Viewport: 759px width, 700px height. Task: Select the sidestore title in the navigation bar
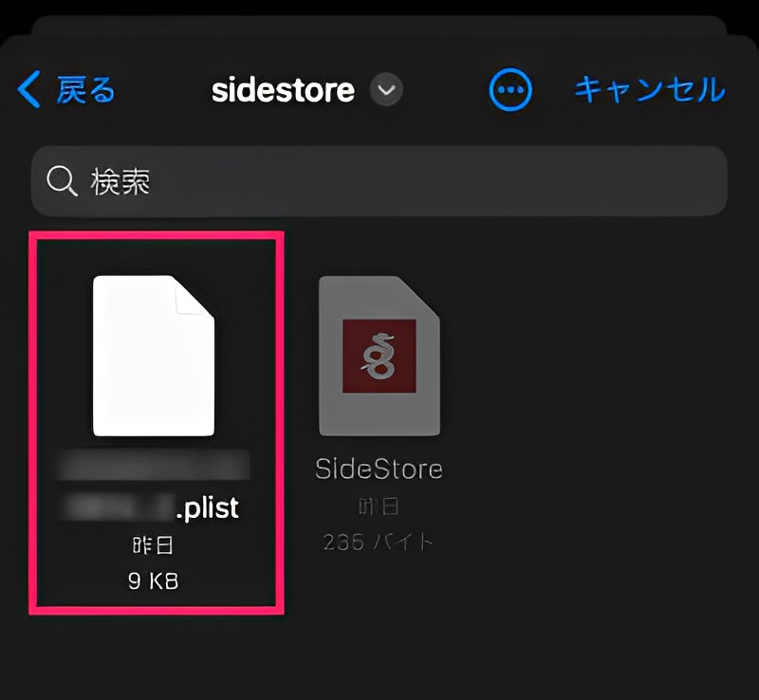click(x=282, y=89)
